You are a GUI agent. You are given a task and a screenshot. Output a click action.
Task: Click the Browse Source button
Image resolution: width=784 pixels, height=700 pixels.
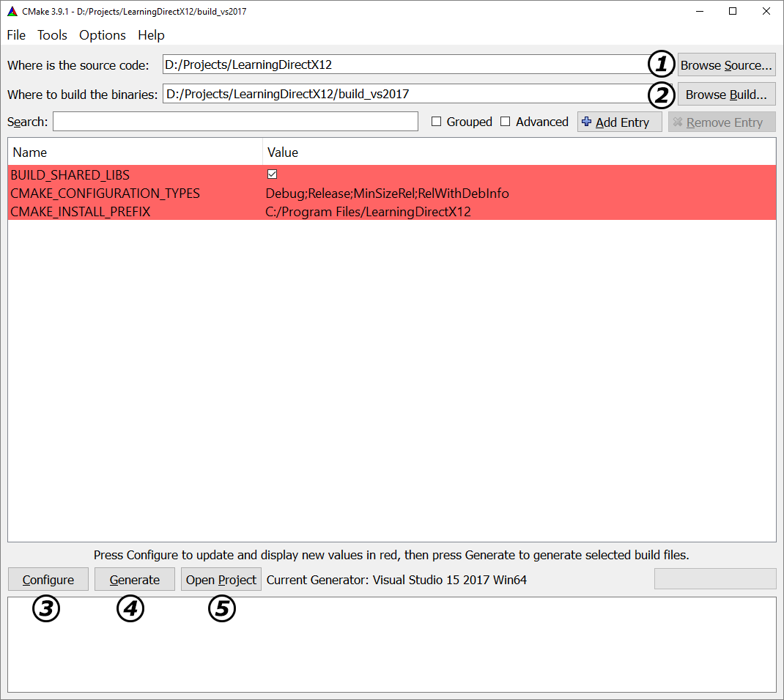pyautogui.click(x=726, y=65)
